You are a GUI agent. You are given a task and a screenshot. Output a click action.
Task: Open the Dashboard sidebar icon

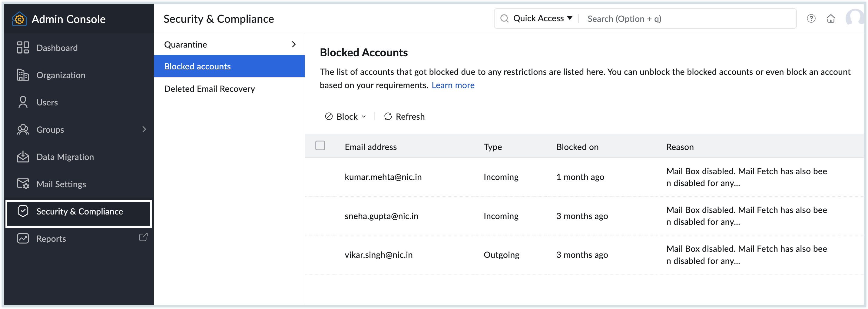[x=23, y=48]
